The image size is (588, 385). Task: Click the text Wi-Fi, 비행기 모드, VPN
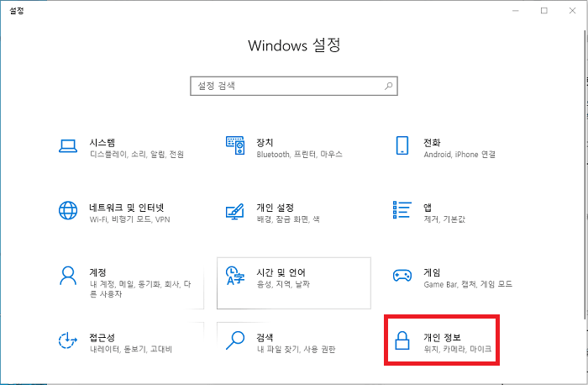click(x=129, y=219)
